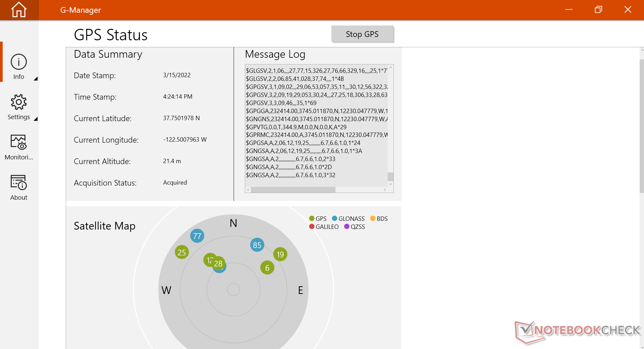Select GLONASS satellite 77 on map
The width and height of the screenshot is (644, 349).
(x=197, y=236)
